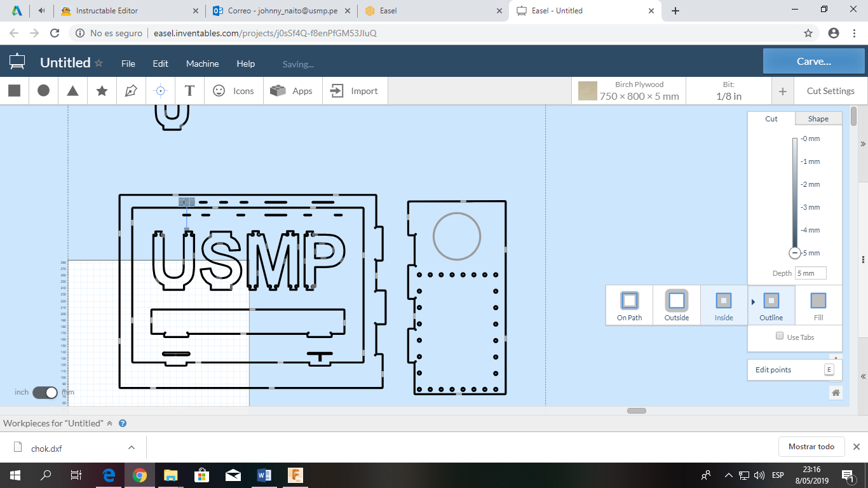The height and width of the screenshot is (488, 868).
Task: Click the Carve button
Action: point(814,62)
